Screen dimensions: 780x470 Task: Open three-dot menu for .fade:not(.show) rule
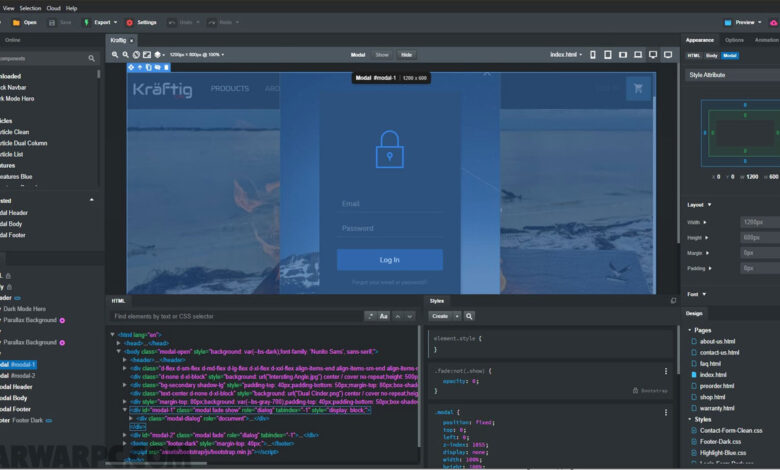666,371
